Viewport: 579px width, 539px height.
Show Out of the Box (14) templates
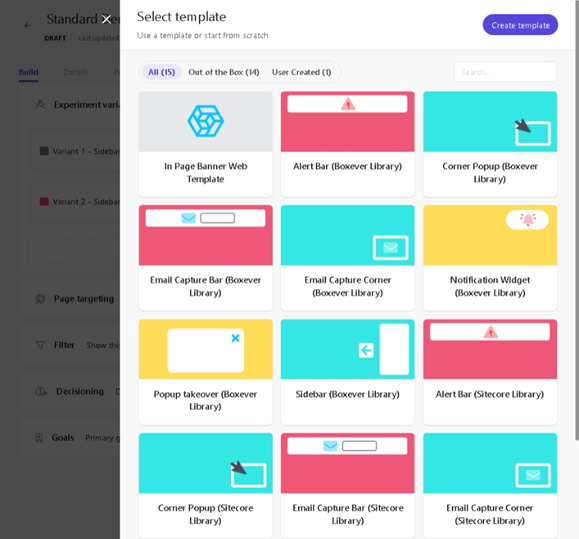(224, 72)
